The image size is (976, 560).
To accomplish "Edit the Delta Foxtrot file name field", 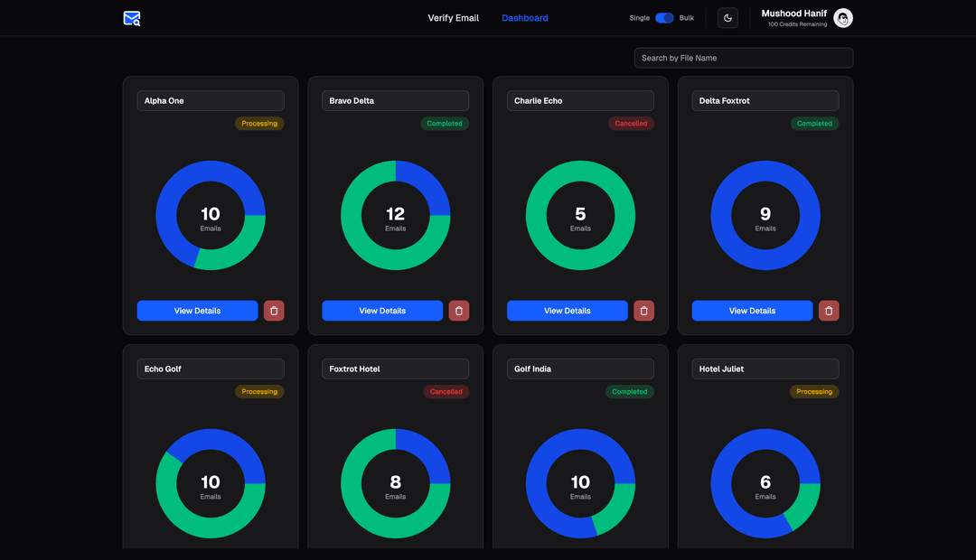I will (x=765, y=101).
